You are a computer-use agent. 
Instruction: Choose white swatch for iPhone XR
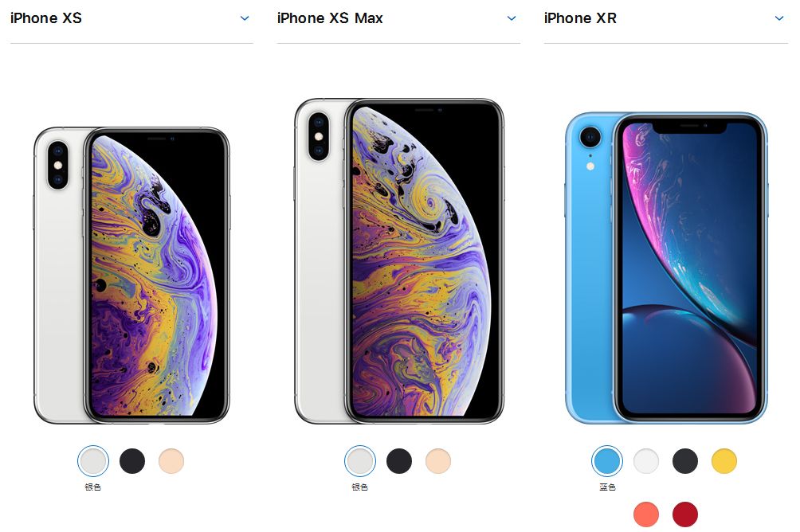tap(646, 461)
